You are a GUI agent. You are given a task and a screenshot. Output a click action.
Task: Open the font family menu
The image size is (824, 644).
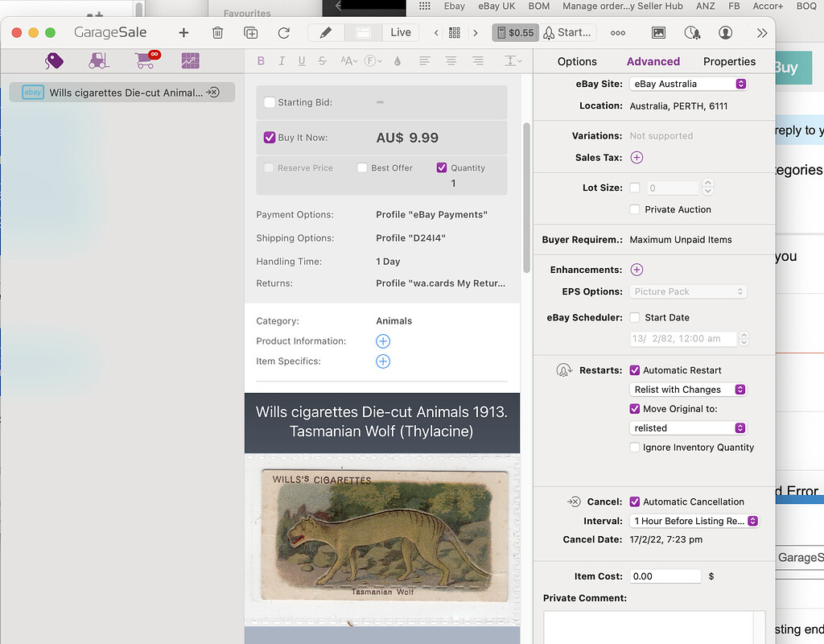pyautogui.click(x=373, y=61)
